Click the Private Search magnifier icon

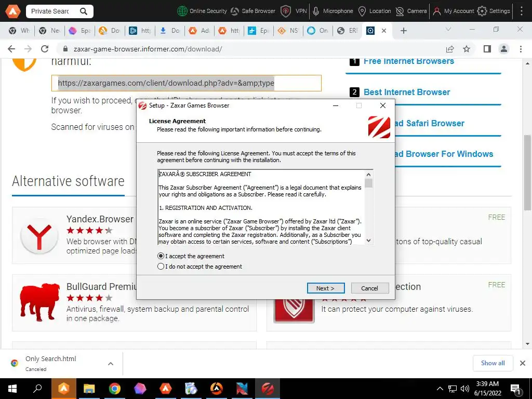[x=84, y=11]
